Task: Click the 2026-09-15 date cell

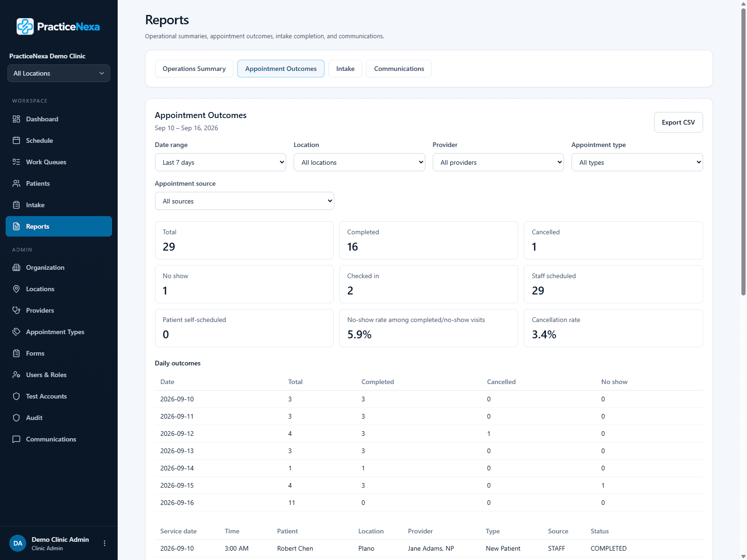Action: click(x=177, y=485)
